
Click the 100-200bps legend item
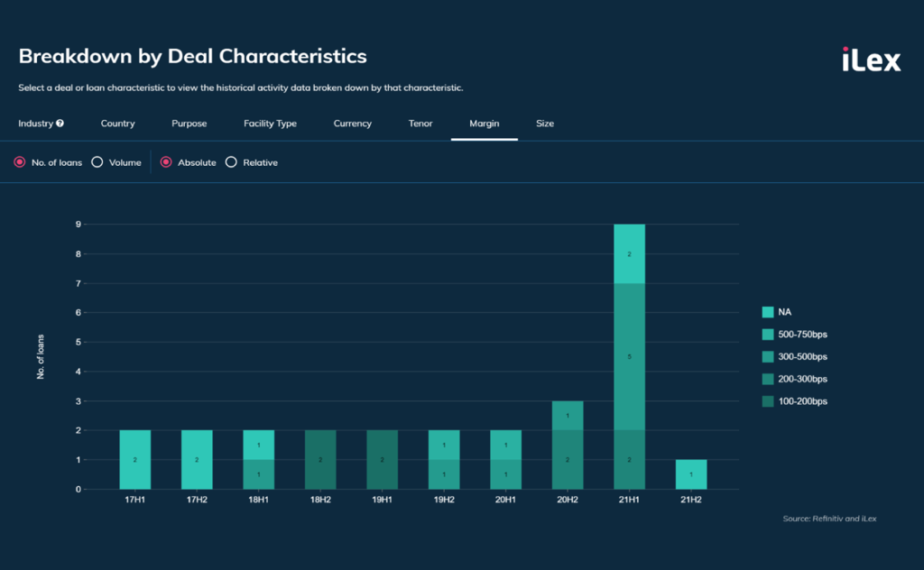pyautogui.click(x=801, y=401)
